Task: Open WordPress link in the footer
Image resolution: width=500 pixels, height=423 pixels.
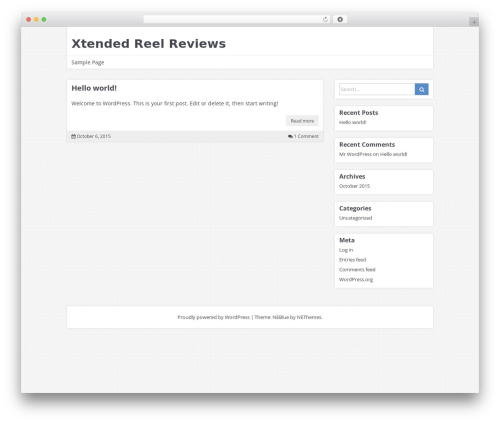Action: coord(237,317)
